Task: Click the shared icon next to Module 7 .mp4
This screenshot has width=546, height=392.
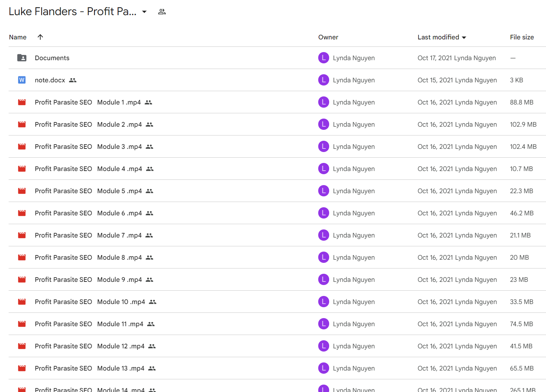Action: click(x=149, y=235)
